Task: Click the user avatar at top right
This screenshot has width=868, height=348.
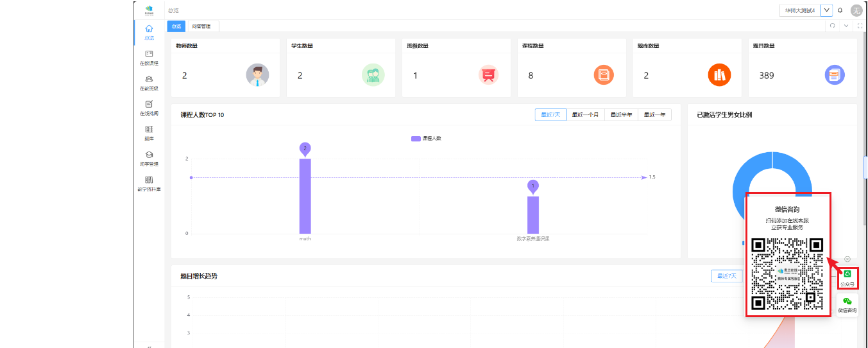Action: tap(856, 10)
